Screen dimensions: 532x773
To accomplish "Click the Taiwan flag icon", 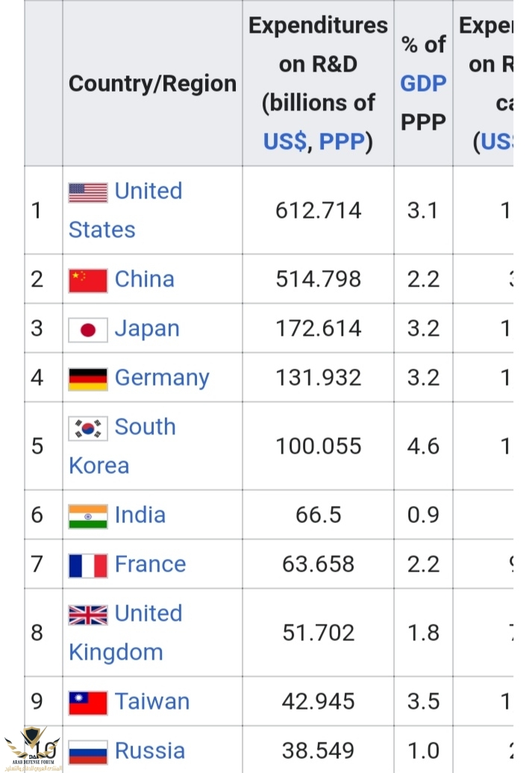I will pos(88,702).
